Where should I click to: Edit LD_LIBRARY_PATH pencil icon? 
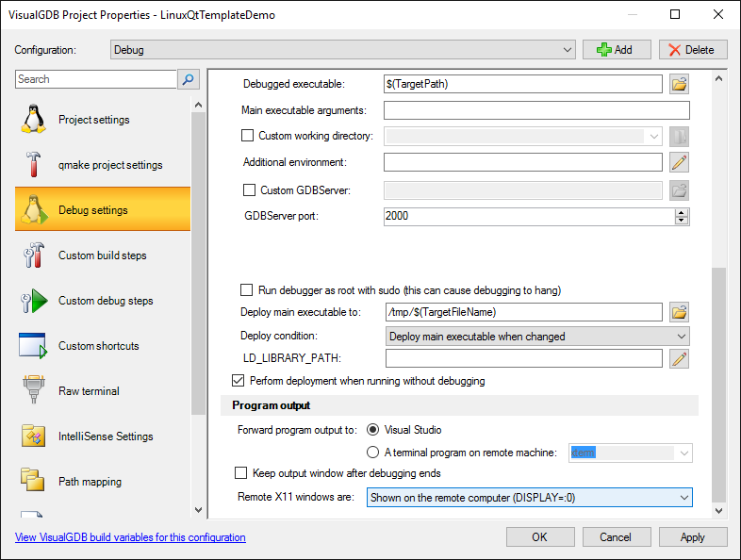click(679, 359)
